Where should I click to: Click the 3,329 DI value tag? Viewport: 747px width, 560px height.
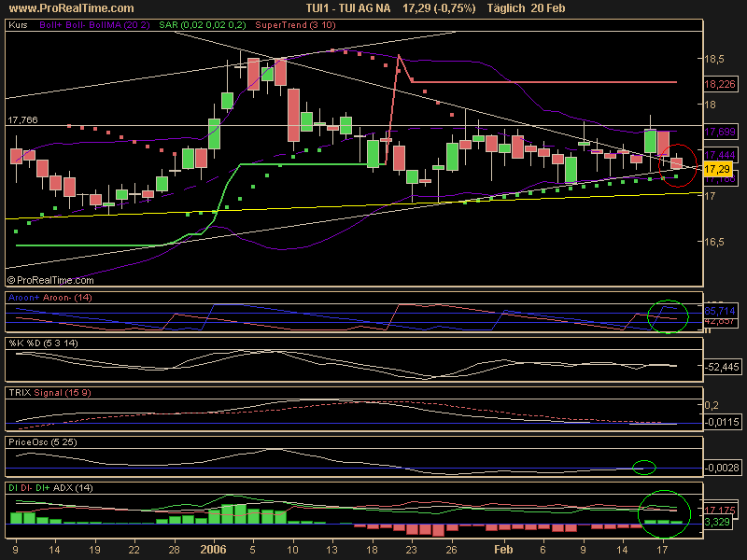click(x=717, y=522)
